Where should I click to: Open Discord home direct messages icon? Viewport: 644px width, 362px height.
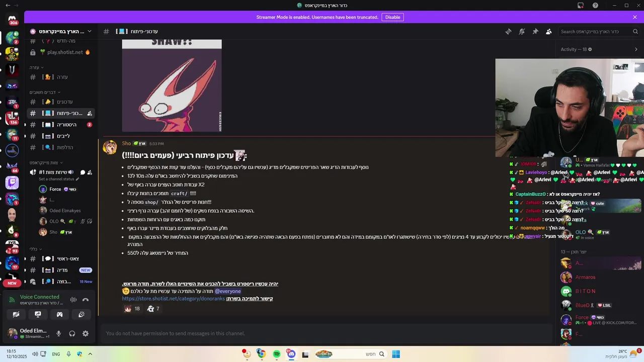point(12,20)
